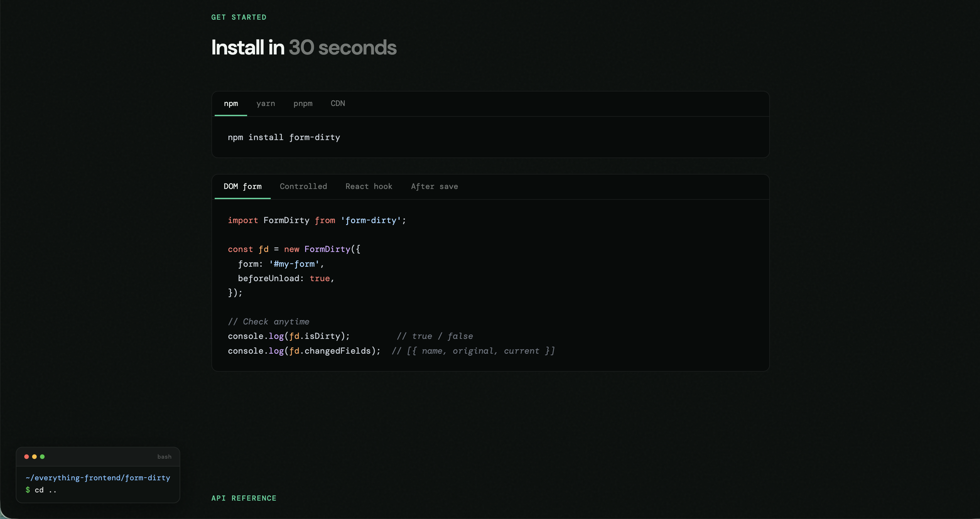Click the console.log(fd.isDirty) code
980x519 pixels.
289,336
